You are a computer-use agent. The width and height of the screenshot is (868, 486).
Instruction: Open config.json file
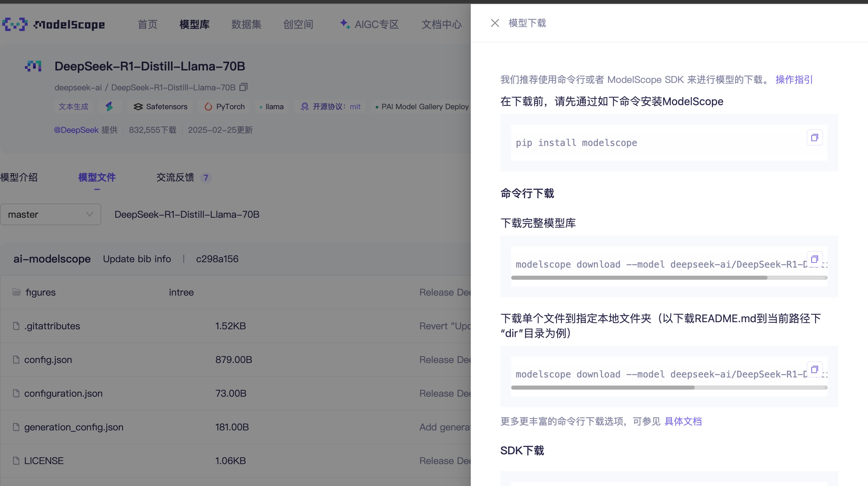[48, 360]
